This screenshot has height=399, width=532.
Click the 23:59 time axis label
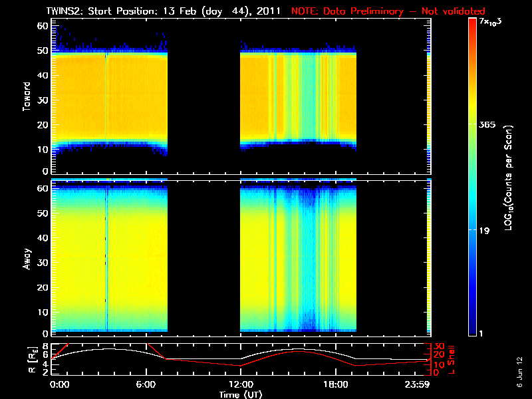[x=417, y=385]
